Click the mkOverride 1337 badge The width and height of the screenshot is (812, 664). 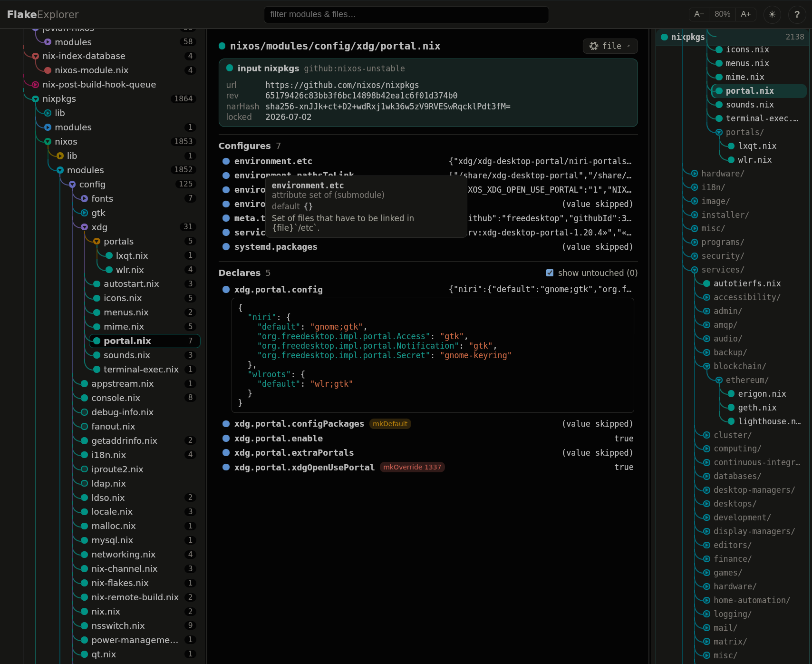(x=412, y=467)
